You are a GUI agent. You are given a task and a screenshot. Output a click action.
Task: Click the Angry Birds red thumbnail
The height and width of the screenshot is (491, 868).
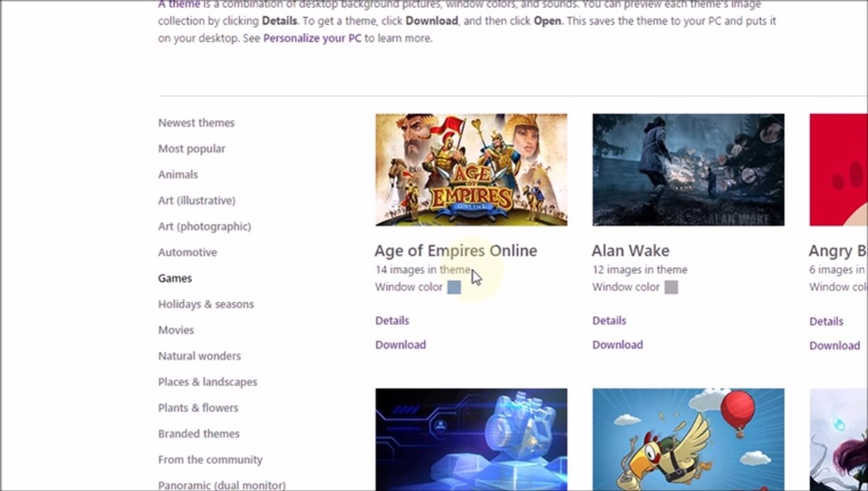click(x=839, y=170)
